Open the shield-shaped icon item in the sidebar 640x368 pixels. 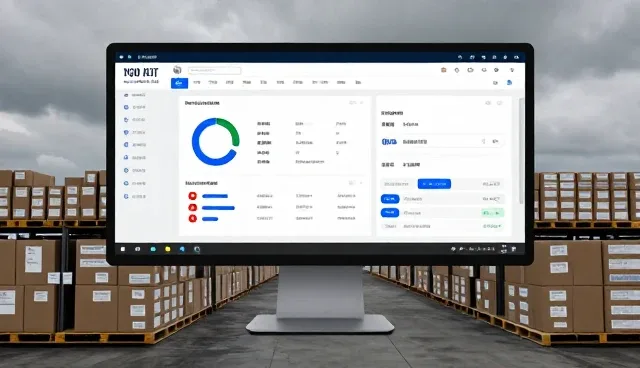[135, 133]
